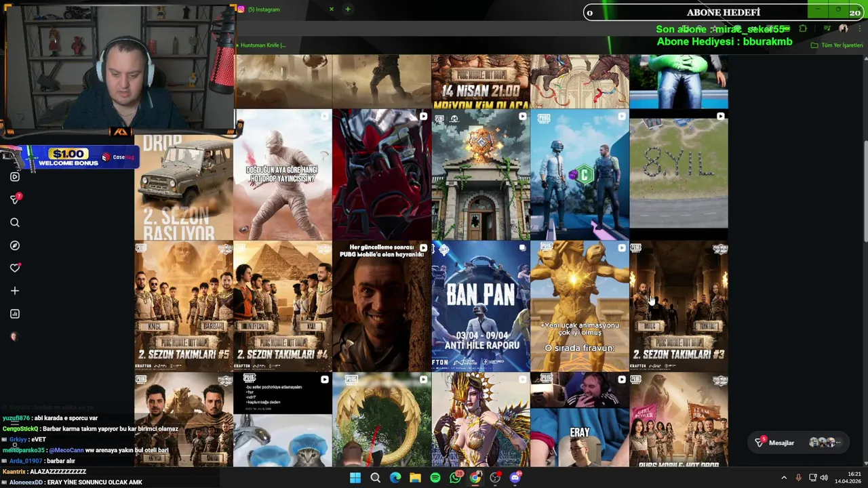Open Chrome extensions puzzle icon
This screenshot has height=488, width=868.
(803, 28)
